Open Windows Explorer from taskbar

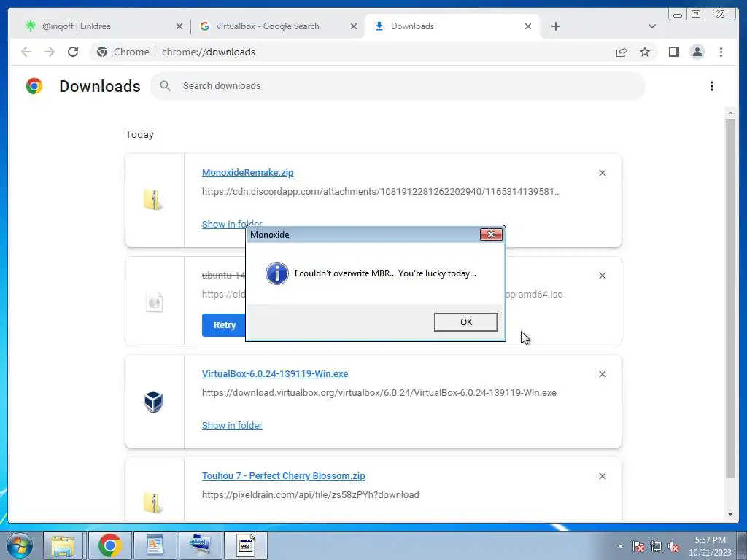tap(63, 545)
